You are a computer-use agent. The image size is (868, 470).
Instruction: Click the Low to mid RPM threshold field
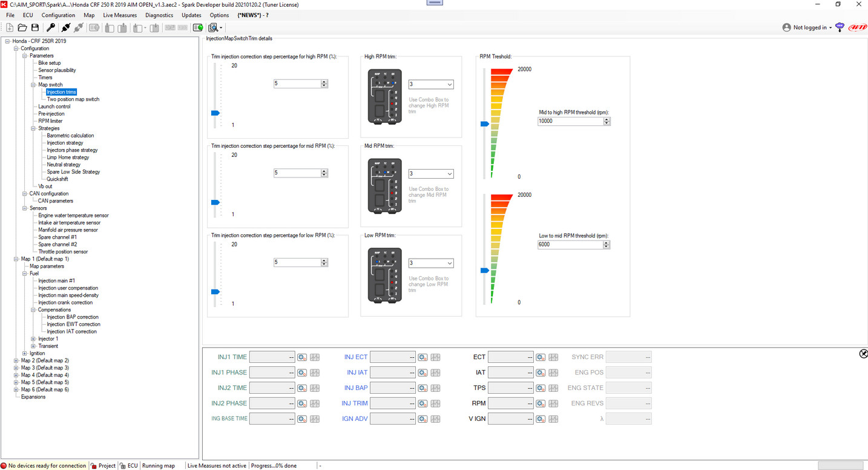(570, 245)
